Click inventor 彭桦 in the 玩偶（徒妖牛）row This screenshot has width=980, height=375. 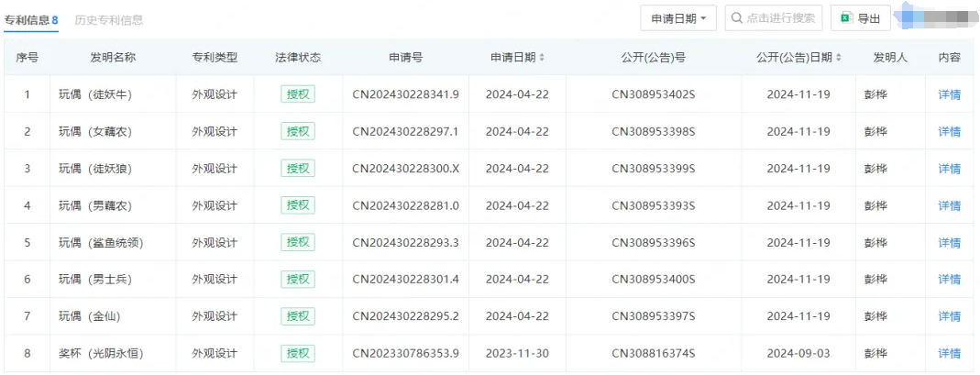pos(875,95)
